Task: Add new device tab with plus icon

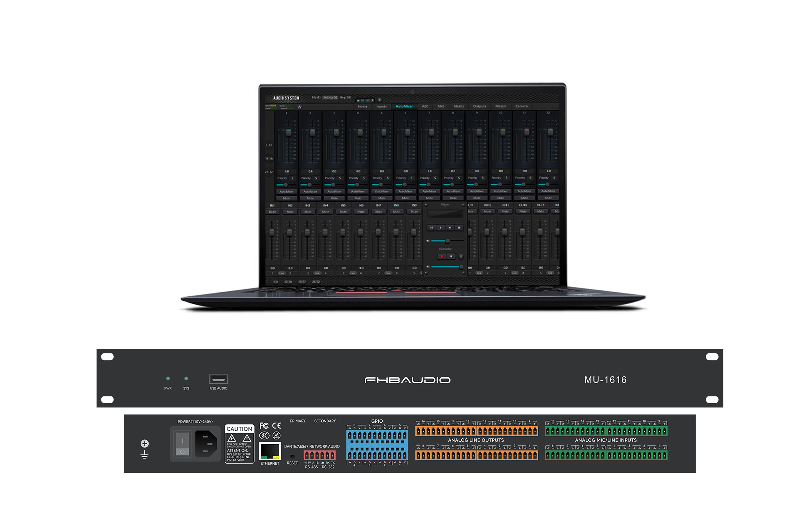Action: [379, 100]
